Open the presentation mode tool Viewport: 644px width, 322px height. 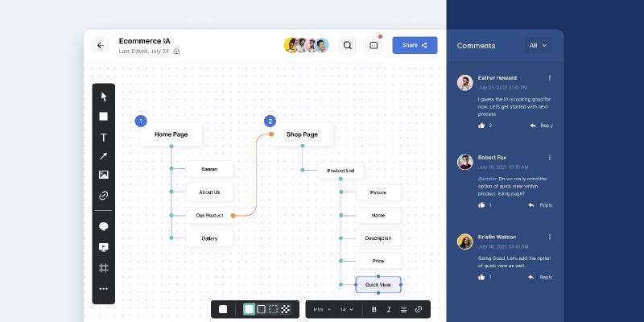pyautogui.click(x=104, y=247)
